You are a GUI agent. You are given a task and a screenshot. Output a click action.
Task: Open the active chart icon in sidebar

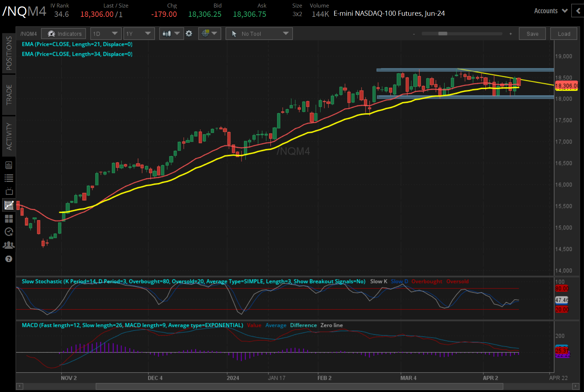(x=9, y=205)
